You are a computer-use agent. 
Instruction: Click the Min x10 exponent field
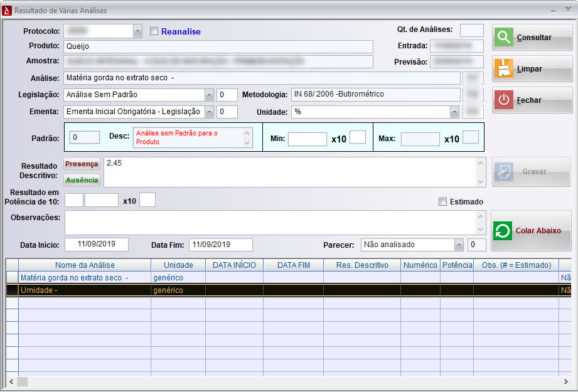[358, 137]
